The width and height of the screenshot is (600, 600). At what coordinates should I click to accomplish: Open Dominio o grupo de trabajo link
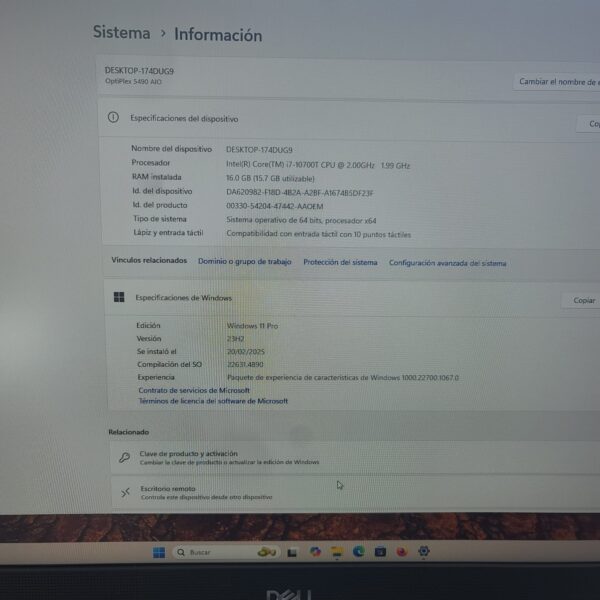click(245, 261)
